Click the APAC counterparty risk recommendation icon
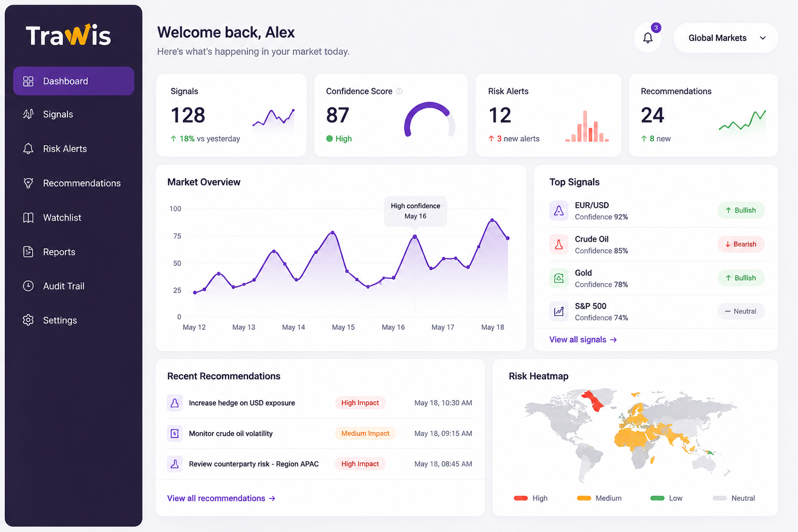 coord(175,464)
